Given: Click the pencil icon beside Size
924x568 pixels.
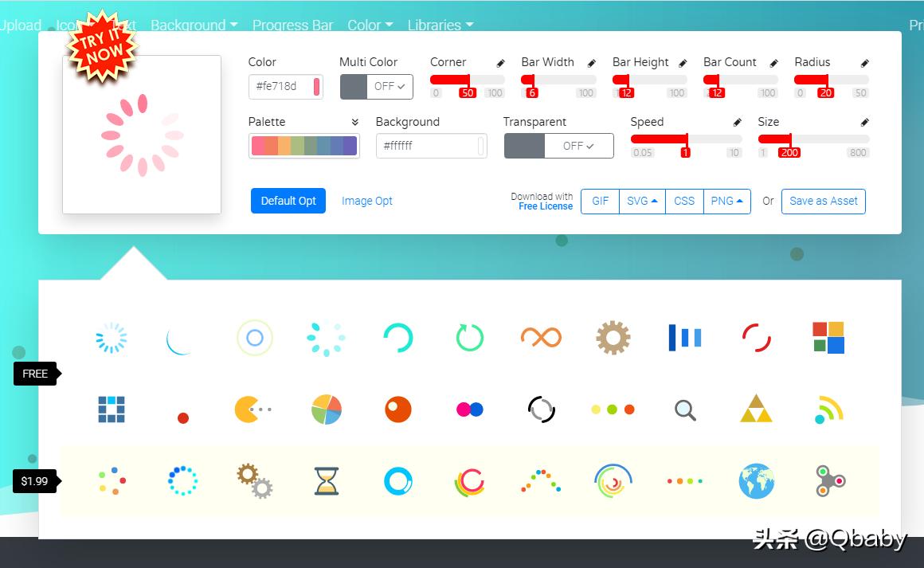Looking at the screenshot, I should (864, 123).
